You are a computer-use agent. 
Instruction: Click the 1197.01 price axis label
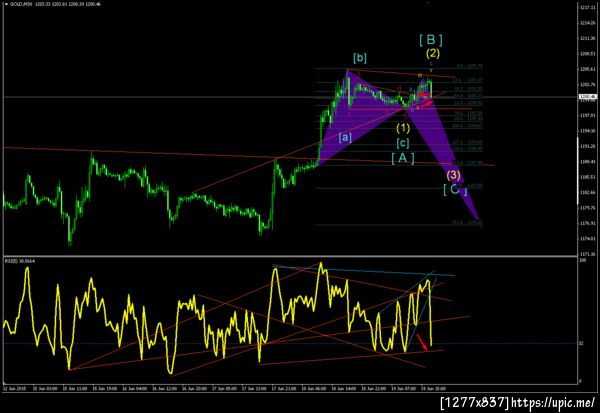tap(587, 115)
